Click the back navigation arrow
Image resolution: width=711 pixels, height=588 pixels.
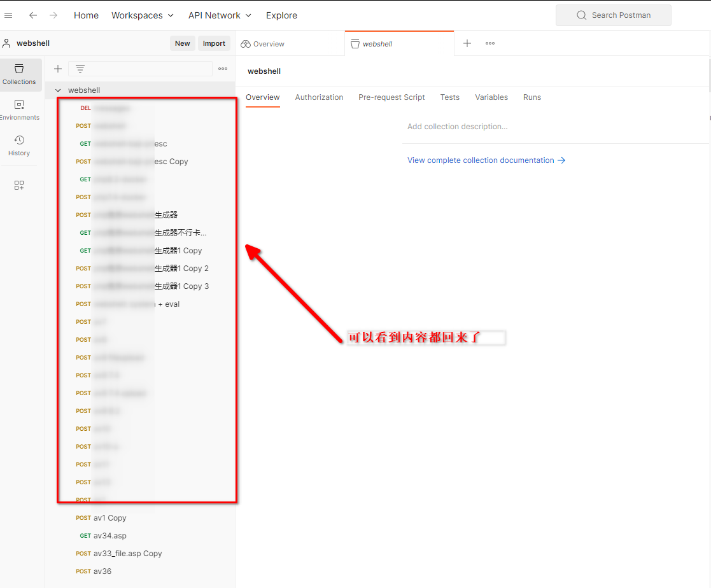click(33, 15)
